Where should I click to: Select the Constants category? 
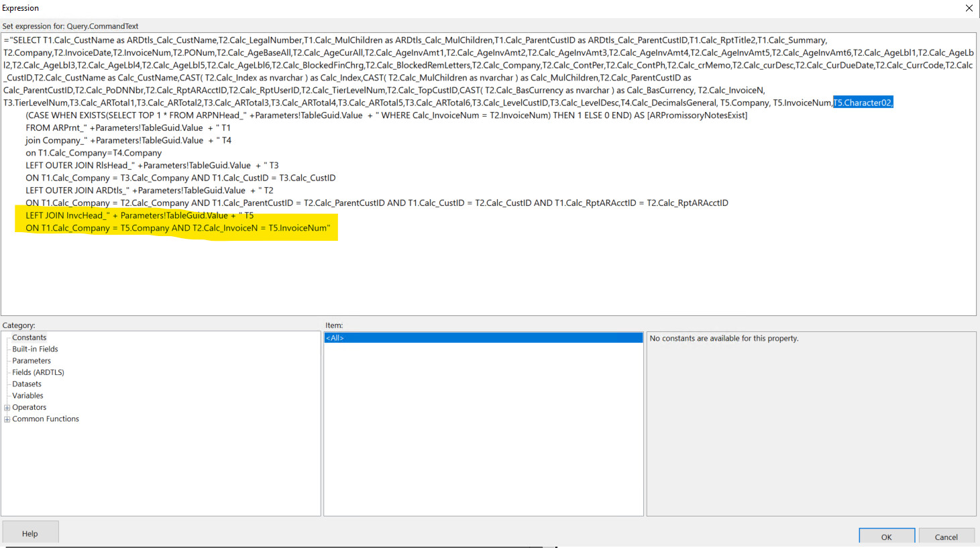tap(30, 337)
